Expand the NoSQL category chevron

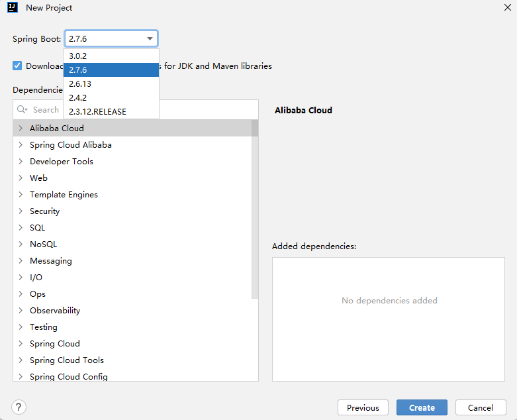(x=21, y=244)
